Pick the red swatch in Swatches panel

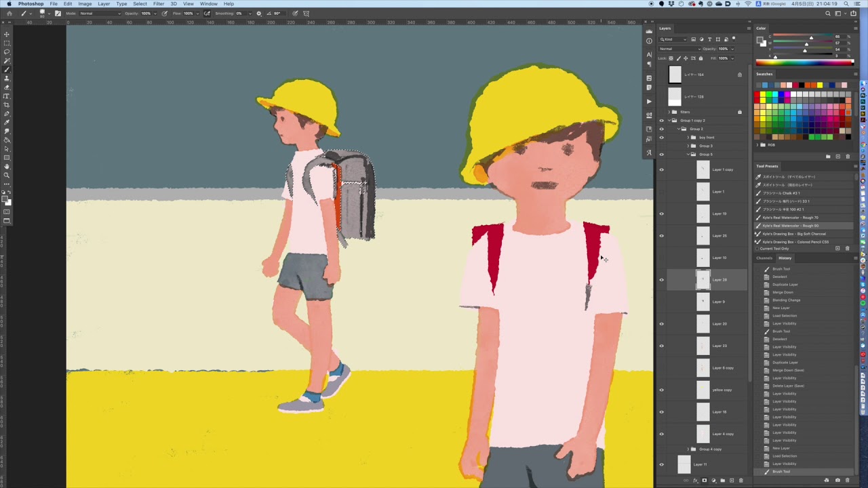coord(757,94)
